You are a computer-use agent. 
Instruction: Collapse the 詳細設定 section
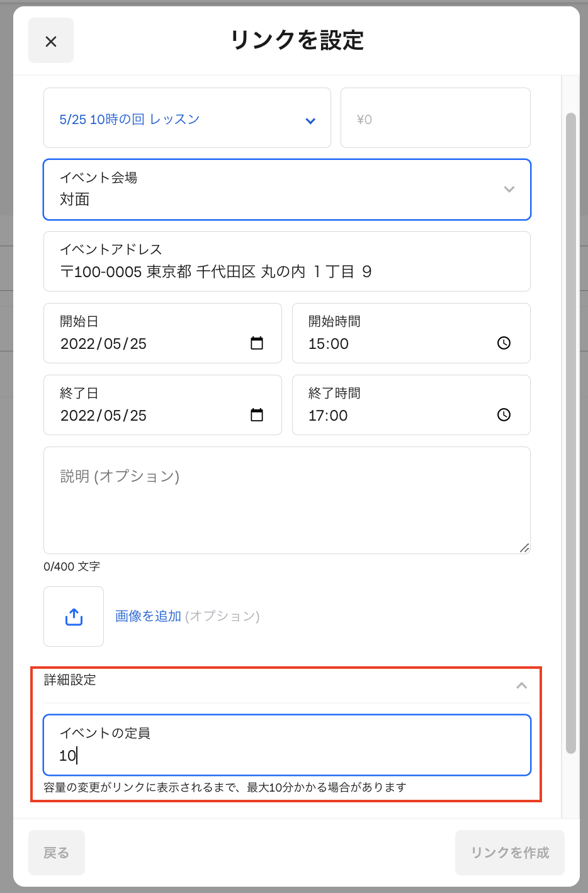pos(521,685)
